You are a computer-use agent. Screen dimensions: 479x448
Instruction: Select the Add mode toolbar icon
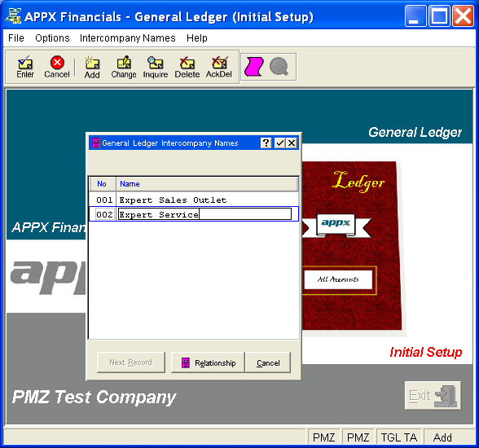[x=92, y=67]
